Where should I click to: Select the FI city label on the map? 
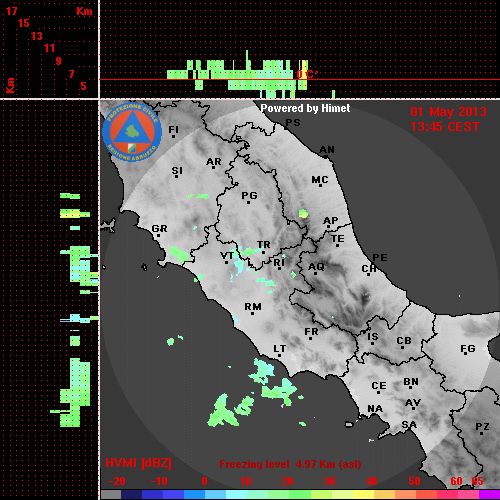click(174, 130)
